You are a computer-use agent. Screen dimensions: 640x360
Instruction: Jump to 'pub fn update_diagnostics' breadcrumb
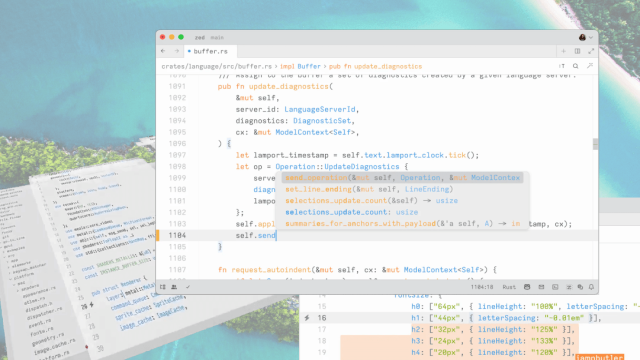click(x=376, y=66)
